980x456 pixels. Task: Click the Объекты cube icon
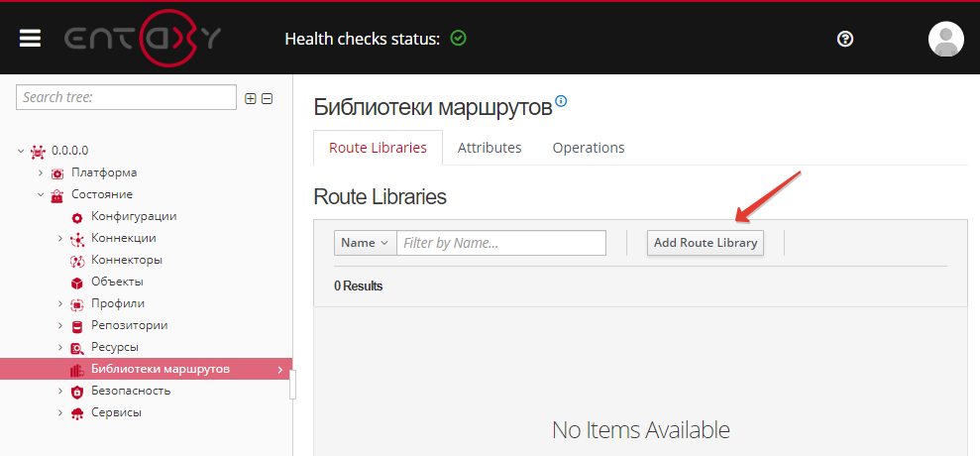77,283
